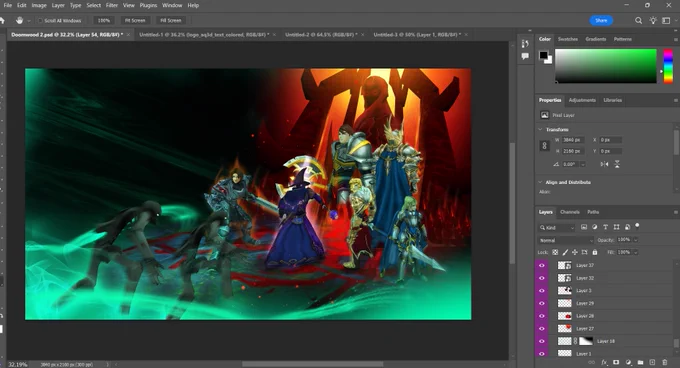Filter layers by smart objects icon
This screenshot has height=368, width=680.
[627, 227]
